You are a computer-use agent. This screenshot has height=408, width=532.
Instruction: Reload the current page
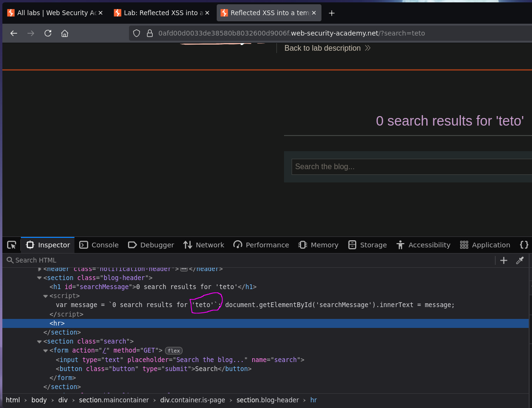[48, 33]
